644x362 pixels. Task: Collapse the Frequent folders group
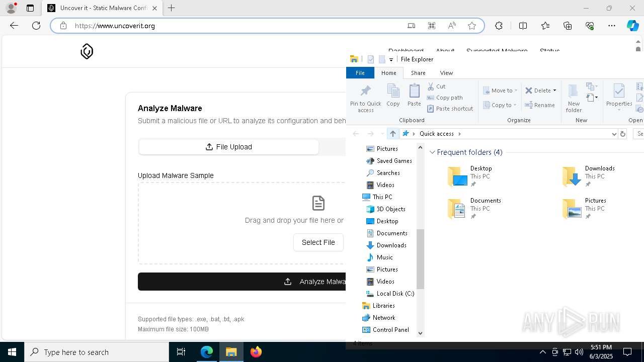click(x=432, y=152)
